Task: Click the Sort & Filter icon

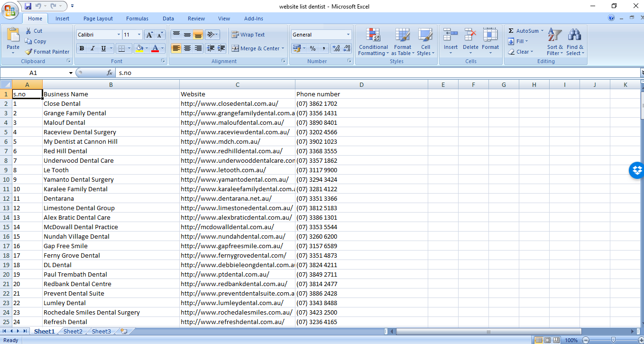Action: (x=555, y=35)
